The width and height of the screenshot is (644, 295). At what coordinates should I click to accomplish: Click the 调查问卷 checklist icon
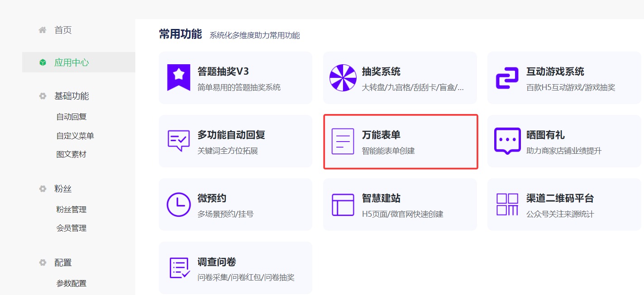pyautogui.click(x=178, y=267)
